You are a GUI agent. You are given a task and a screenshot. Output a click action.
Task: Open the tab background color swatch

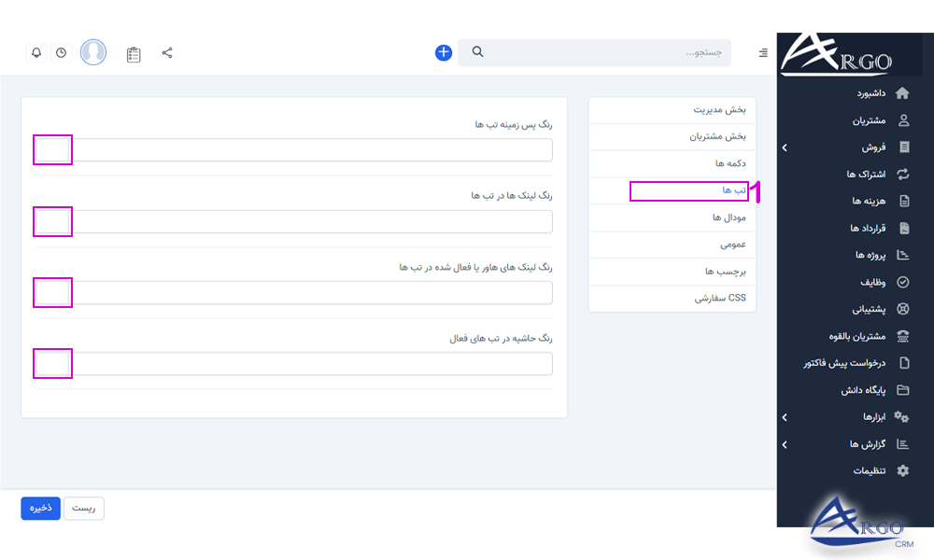pos(51,149)
